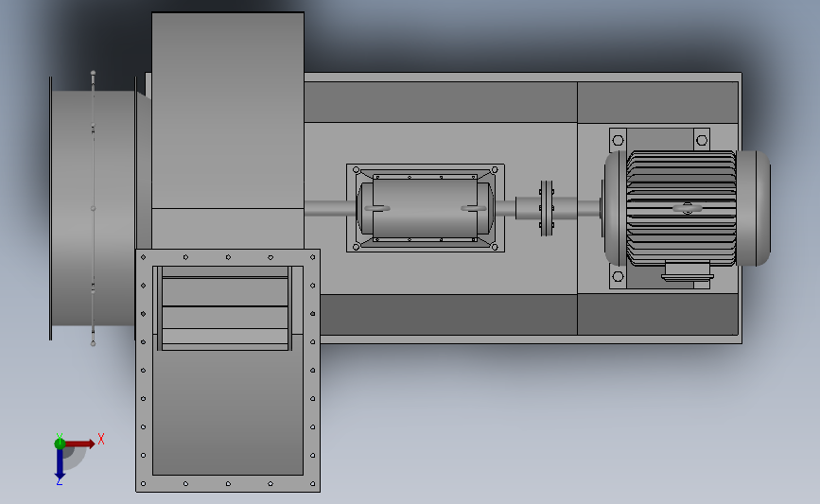
Task: Select the motor terminal box below the fins
Action: [688, 270]
